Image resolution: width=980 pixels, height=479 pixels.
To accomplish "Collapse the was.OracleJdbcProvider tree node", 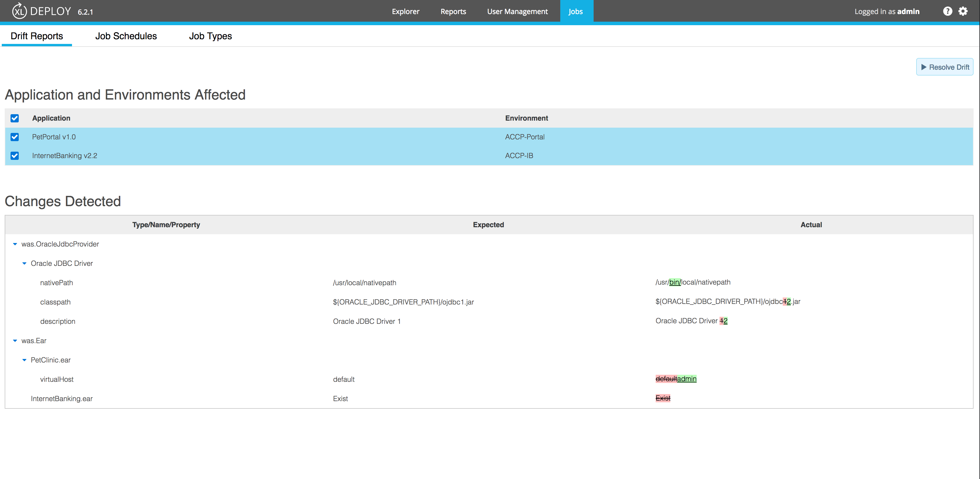I will pyautogui.click(x=15, y=244).
